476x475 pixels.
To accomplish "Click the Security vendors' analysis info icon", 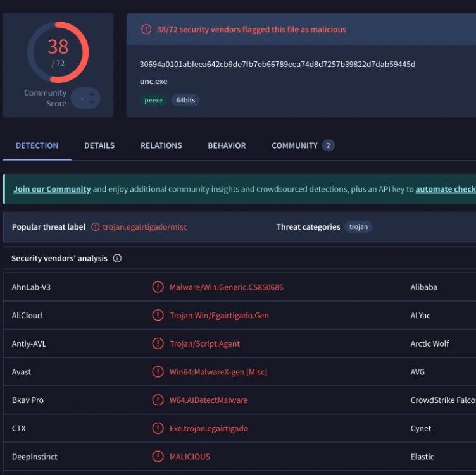I will pyautogui.click(x=117, y=258).
